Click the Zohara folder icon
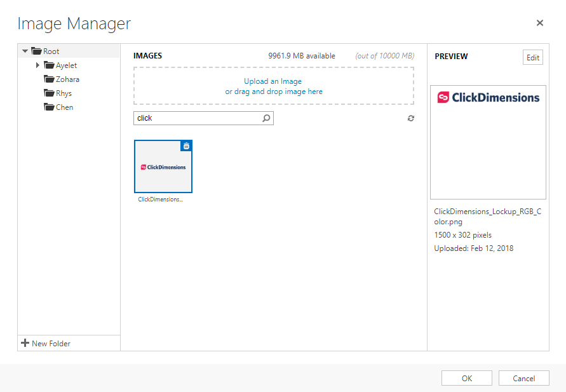The width and height of the screenshot is (566, 392). pyautogui.click(x=49, y=79)
